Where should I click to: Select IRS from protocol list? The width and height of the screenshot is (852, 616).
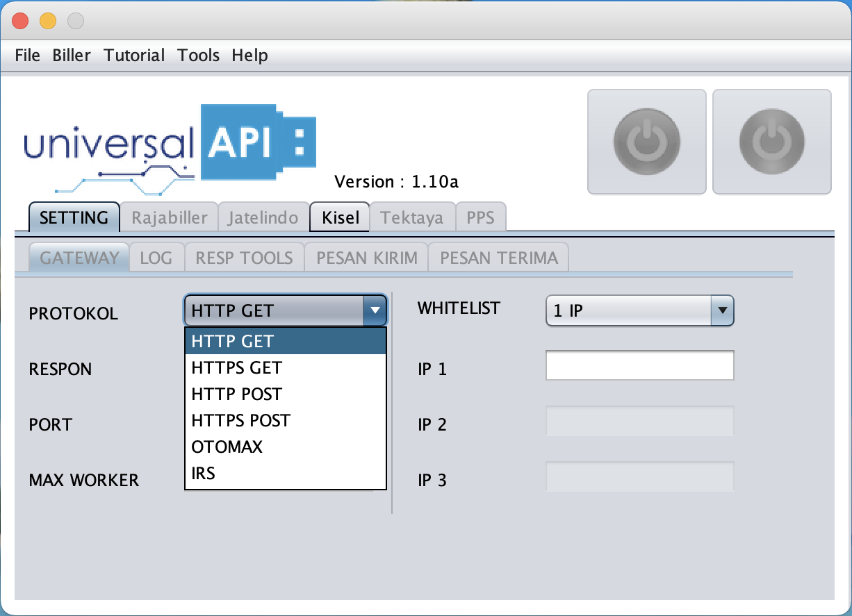pos(286,473)
